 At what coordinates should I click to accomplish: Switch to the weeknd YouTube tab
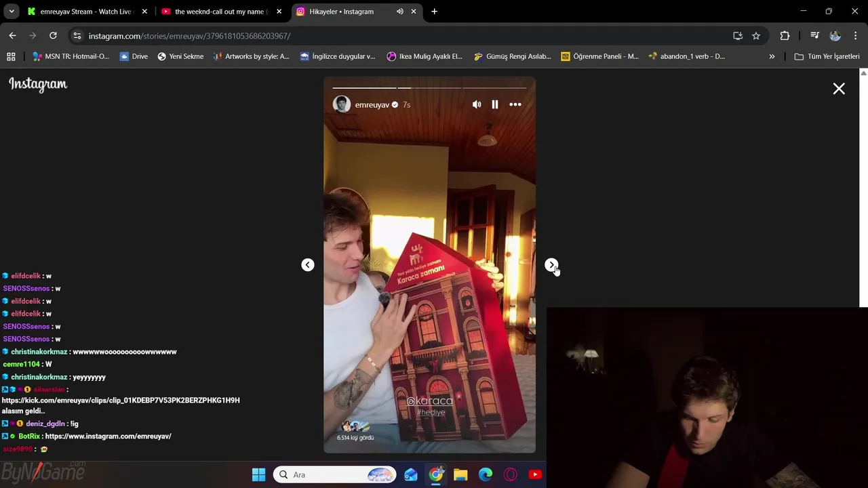click(220, 12)
